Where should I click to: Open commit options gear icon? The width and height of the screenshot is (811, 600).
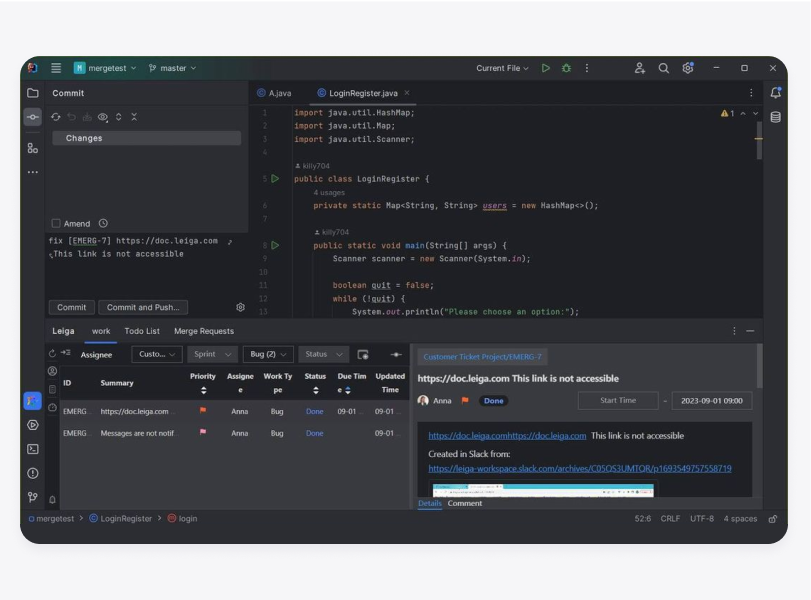[241, 307]
